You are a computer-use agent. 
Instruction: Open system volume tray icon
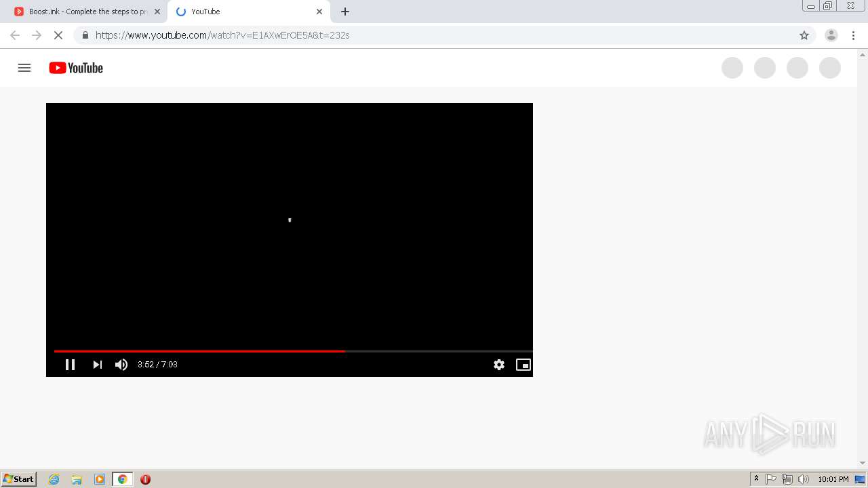(804, 479)
